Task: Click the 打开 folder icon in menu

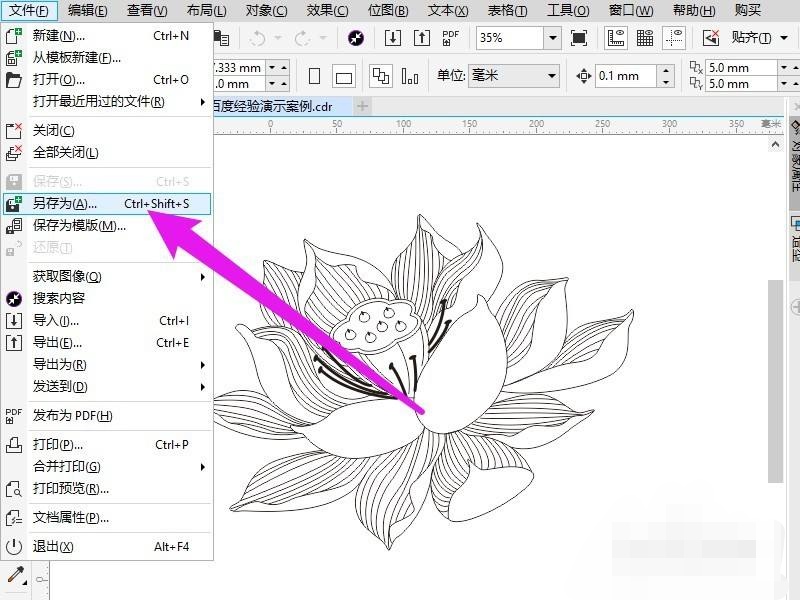Action: tap(14, 80)
